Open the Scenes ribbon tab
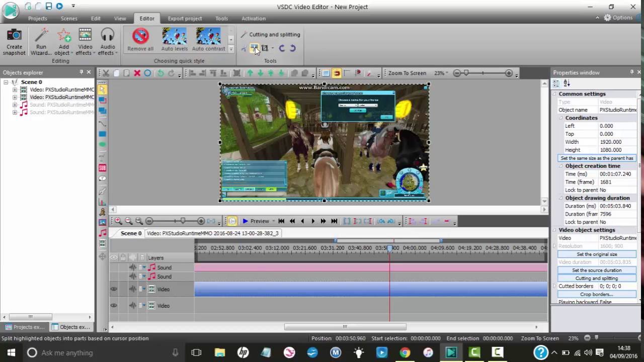The height and width of the screenshot is (362, 644). point(69,19)
